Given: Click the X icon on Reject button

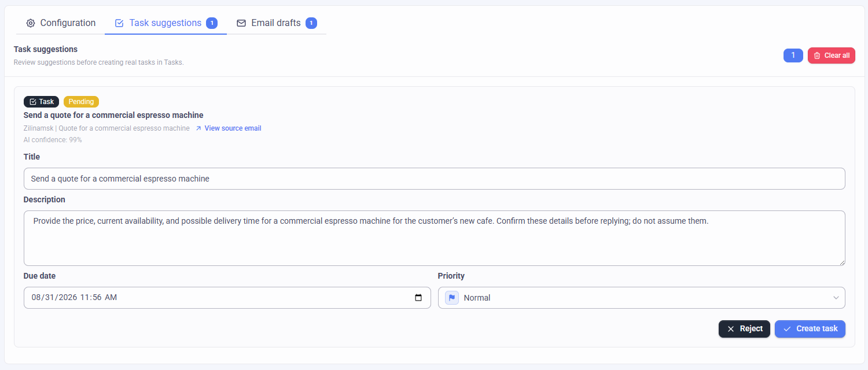Looking at the screenshot, I should (x=731, y=329).
